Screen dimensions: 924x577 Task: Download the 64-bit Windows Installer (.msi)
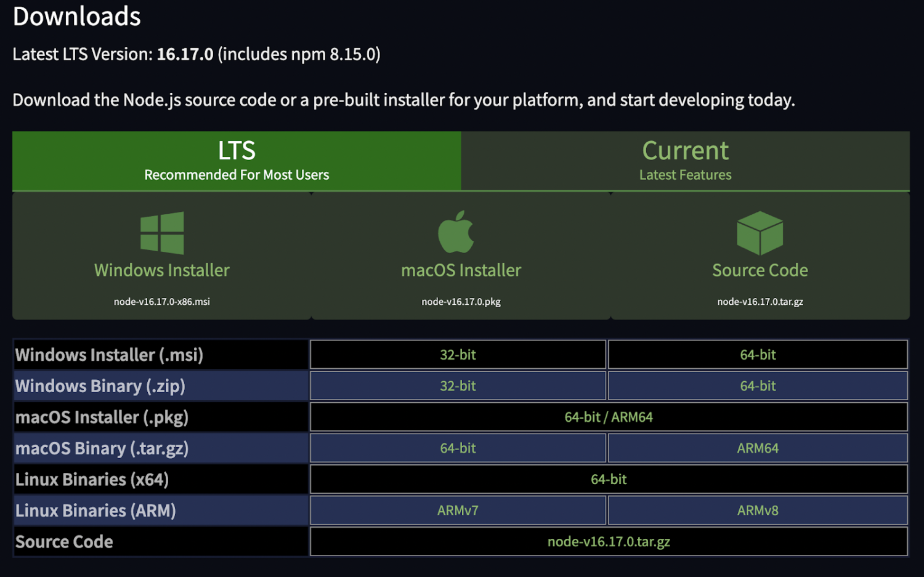(757, 355)
